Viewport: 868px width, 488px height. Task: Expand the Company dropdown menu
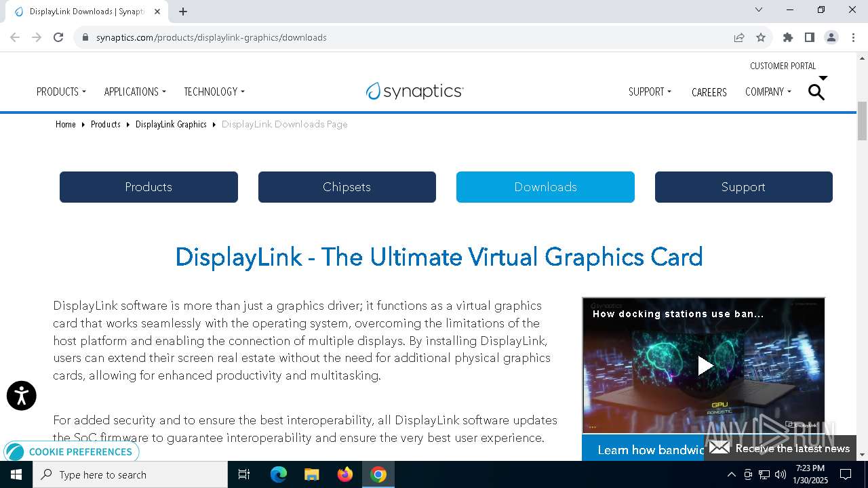tap(768, 91)
